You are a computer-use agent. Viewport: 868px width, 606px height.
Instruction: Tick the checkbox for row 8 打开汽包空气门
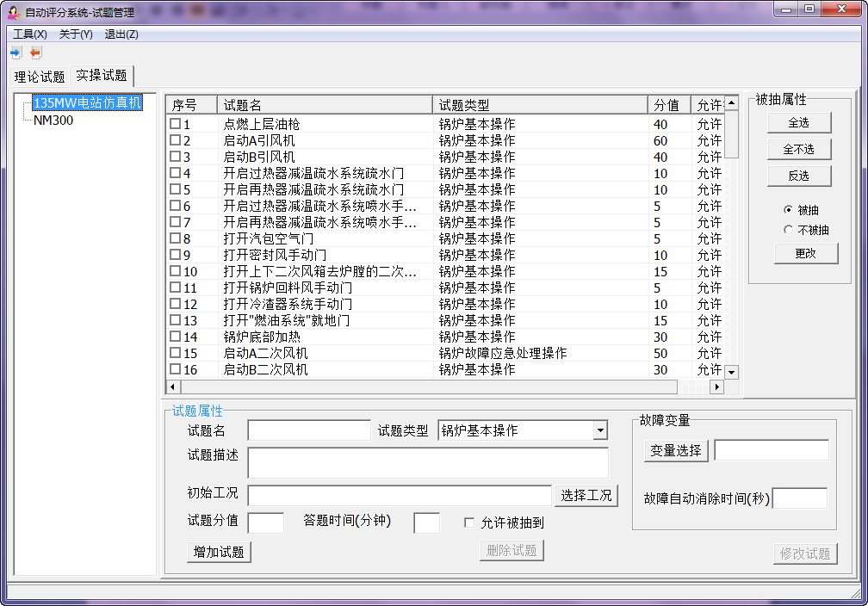coord(175,238)
